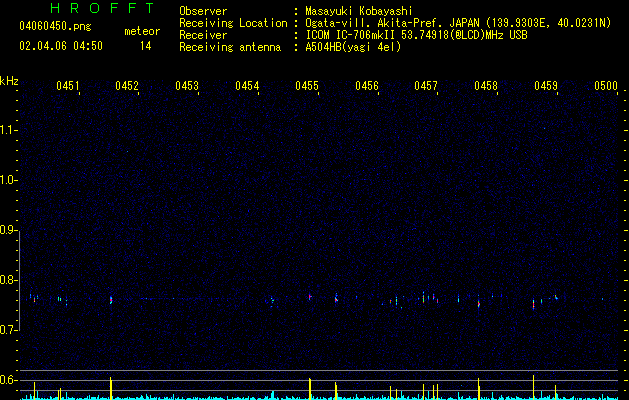Click the 0500 time marker
This screenshot has width=629, height=400.
pos(606,86)
